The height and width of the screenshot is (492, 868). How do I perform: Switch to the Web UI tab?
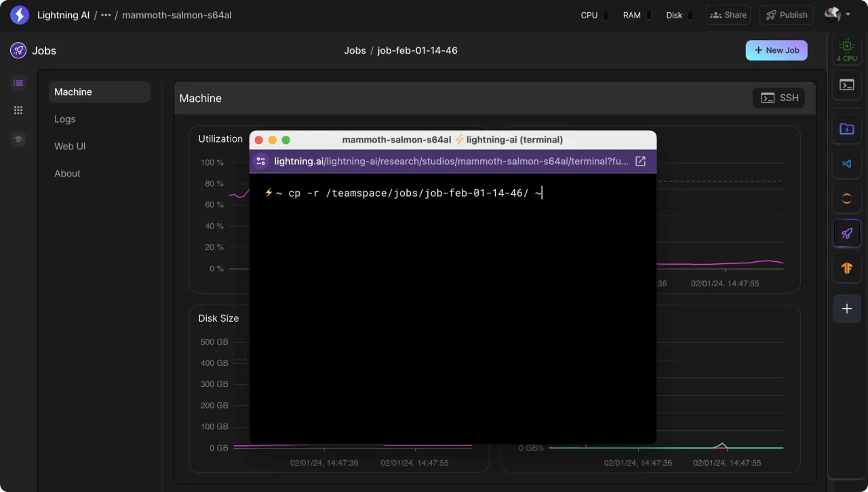coord(100,146)
